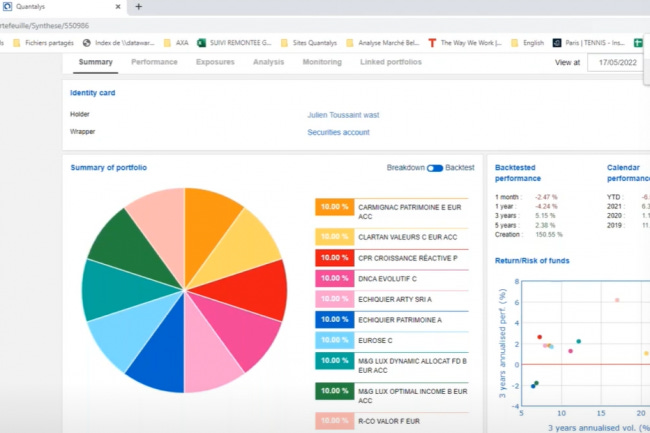
Task: Open the Sites Quantalys bookmark folder
Action: coord(309,43)
